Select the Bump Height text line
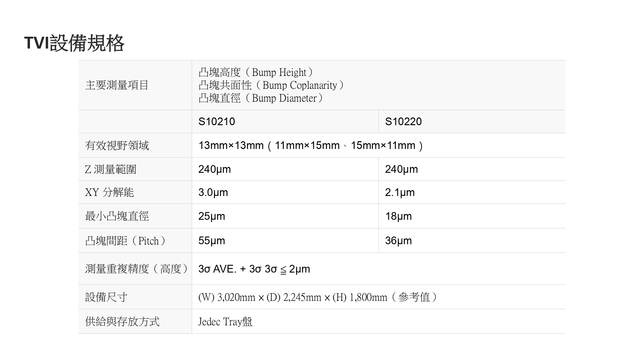 click(256, 72)
